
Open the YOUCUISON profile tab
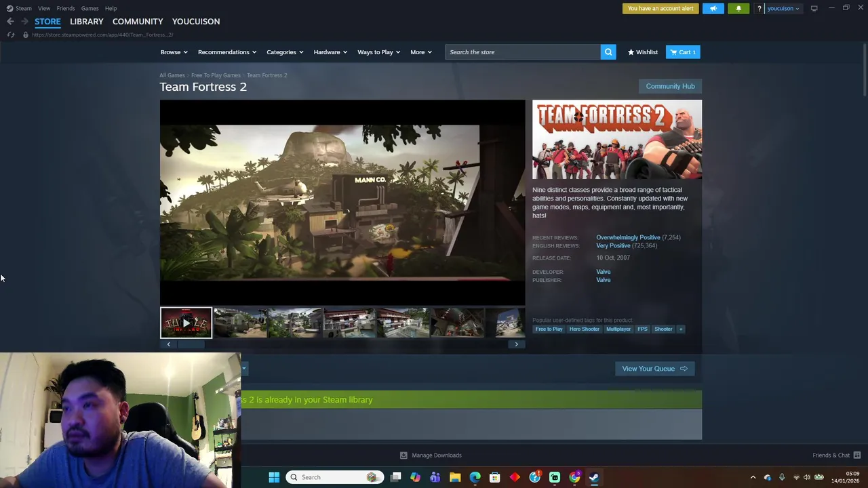coord(196,22)
